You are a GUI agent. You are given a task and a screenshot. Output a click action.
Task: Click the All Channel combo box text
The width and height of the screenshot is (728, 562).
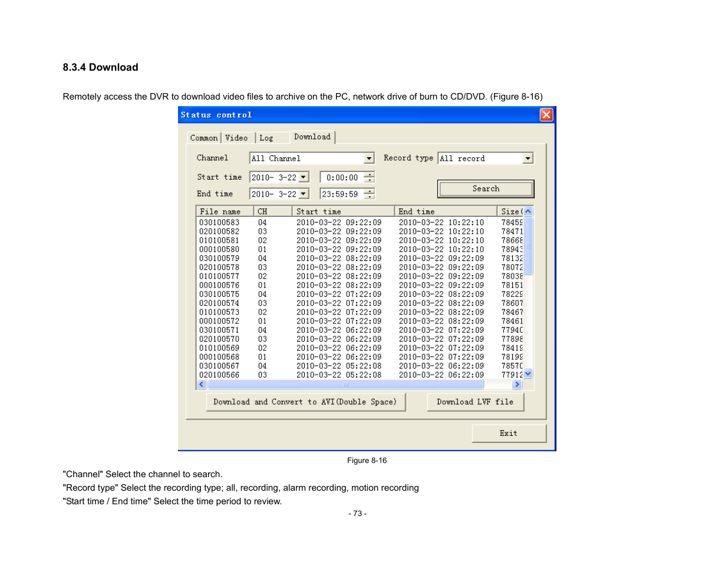tap(276, 158)
